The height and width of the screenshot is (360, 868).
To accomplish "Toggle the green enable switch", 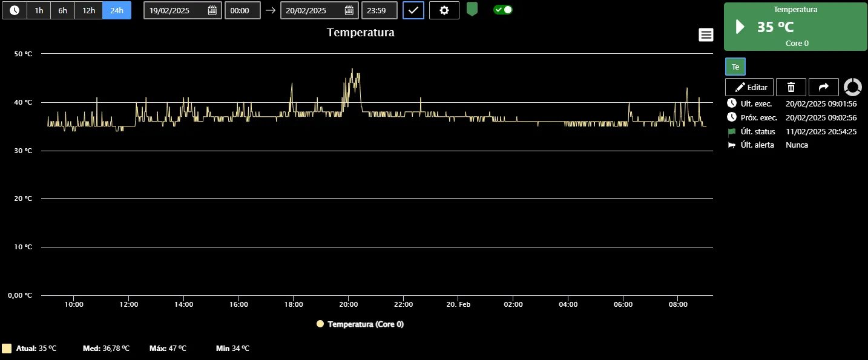I will [x=503, y=10].
